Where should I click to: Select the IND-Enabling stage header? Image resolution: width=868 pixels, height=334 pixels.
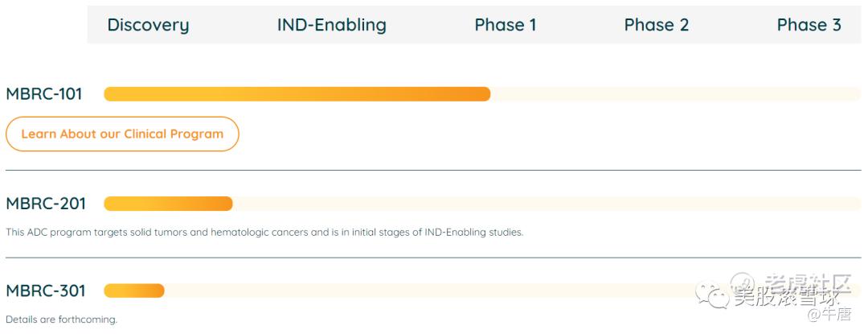[331, 25]
